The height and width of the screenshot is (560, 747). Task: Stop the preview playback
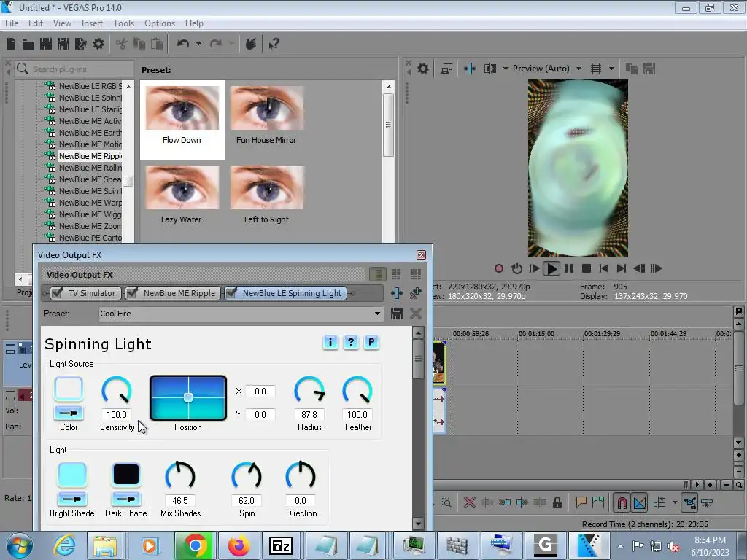[587, 268]
